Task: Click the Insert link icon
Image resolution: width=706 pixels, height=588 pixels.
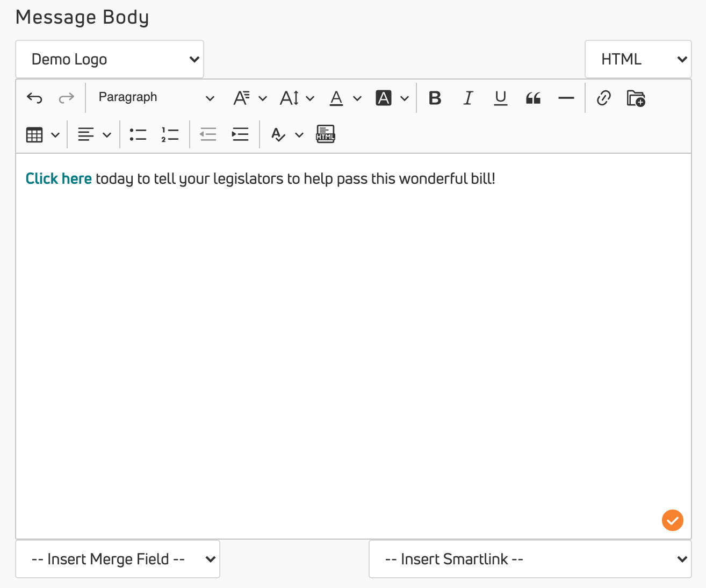Action: pos(603,98)
